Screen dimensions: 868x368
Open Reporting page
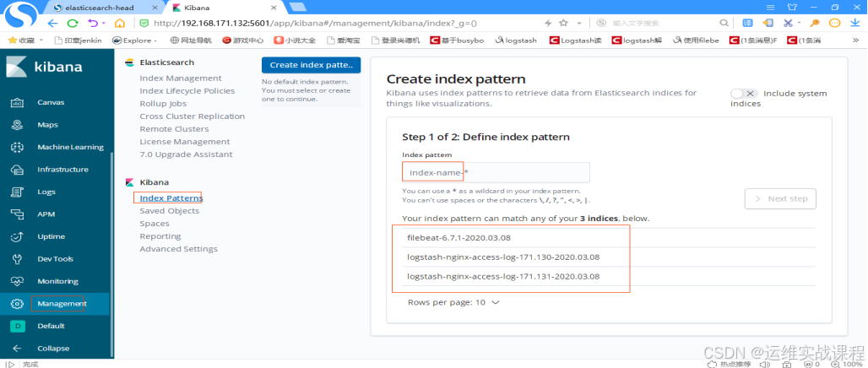160,236
